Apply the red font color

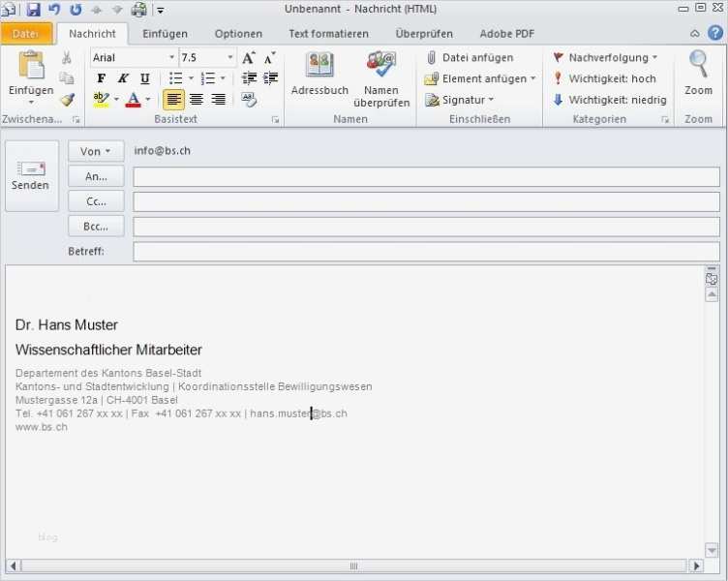134,100
